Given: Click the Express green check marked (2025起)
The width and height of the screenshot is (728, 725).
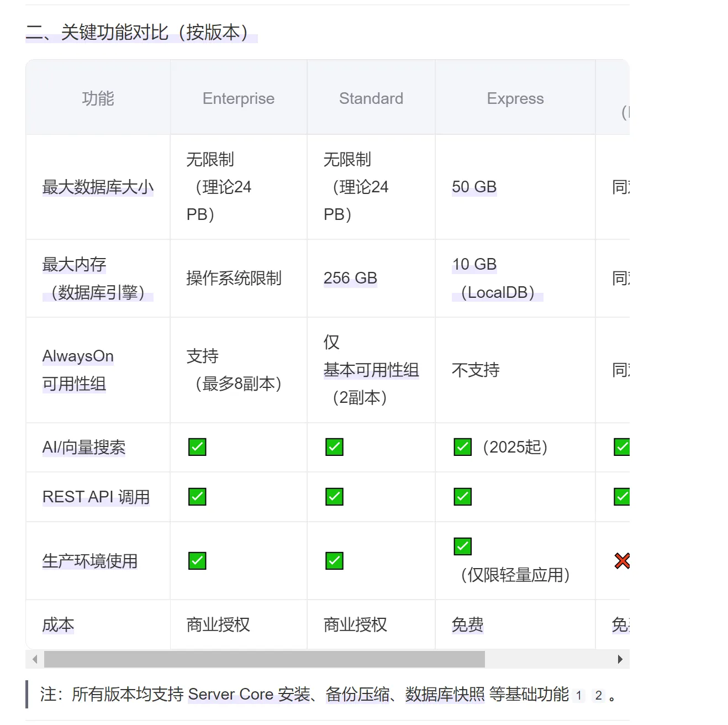Looking at the screenshot, I should 462,447.
